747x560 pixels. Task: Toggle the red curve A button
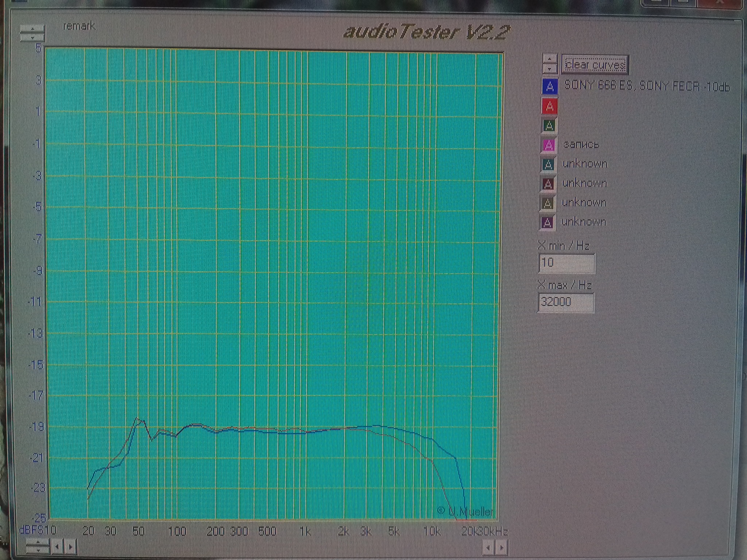point(550,106)
